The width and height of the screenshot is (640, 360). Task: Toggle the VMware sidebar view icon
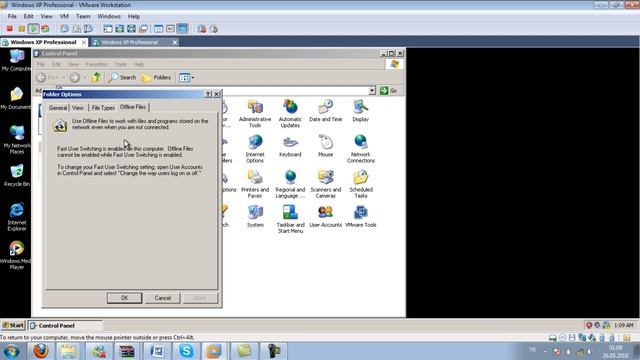point(108,29)
